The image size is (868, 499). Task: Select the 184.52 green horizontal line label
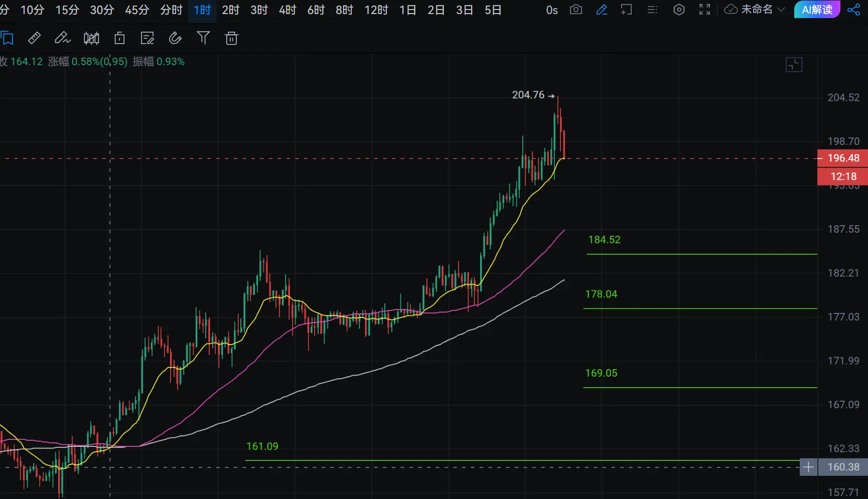click(x=604, y=240)
